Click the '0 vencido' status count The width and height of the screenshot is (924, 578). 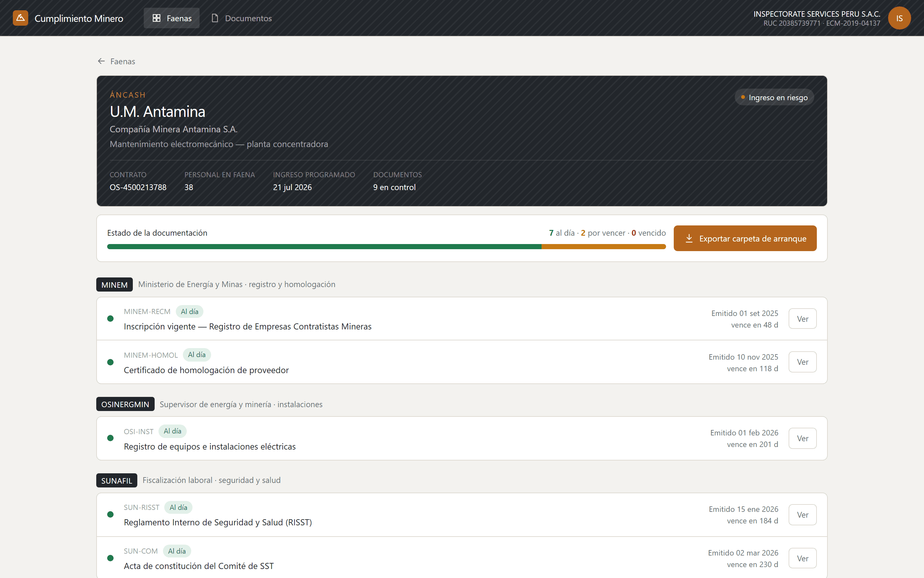(649, 233)
